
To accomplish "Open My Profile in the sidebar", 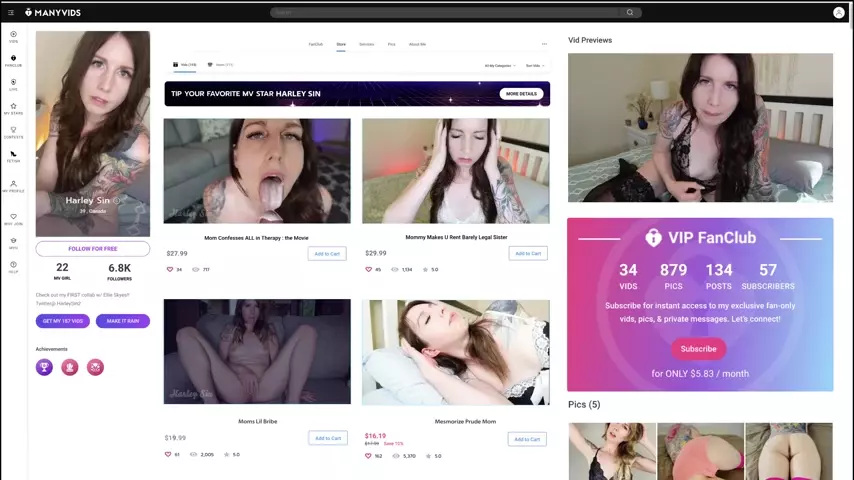I will (13, 186).
